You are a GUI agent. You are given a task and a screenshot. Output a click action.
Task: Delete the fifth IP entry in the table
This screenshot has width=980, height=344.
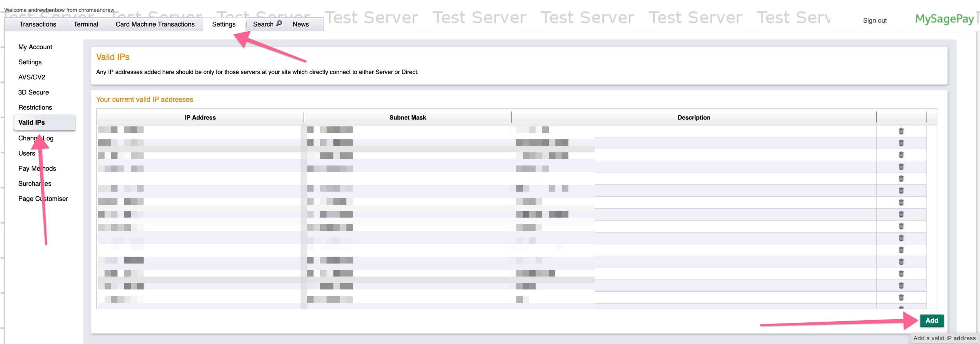(902, 178)
